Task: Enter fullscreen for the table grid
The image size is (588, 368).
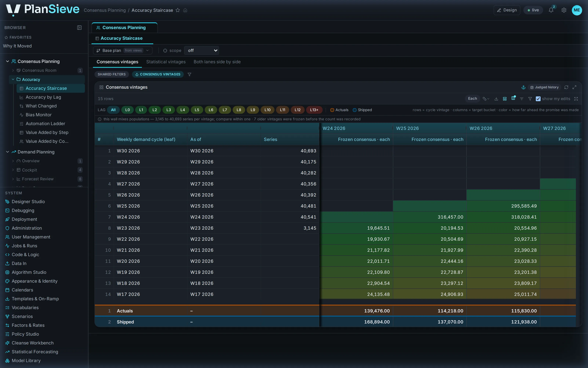Action: (576, 99)
